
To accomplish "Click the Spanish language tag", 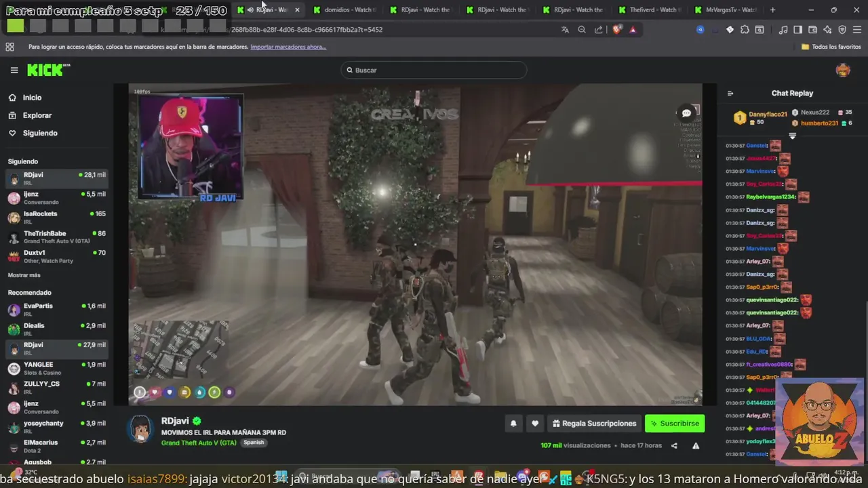I will click(x=254, y=443).
